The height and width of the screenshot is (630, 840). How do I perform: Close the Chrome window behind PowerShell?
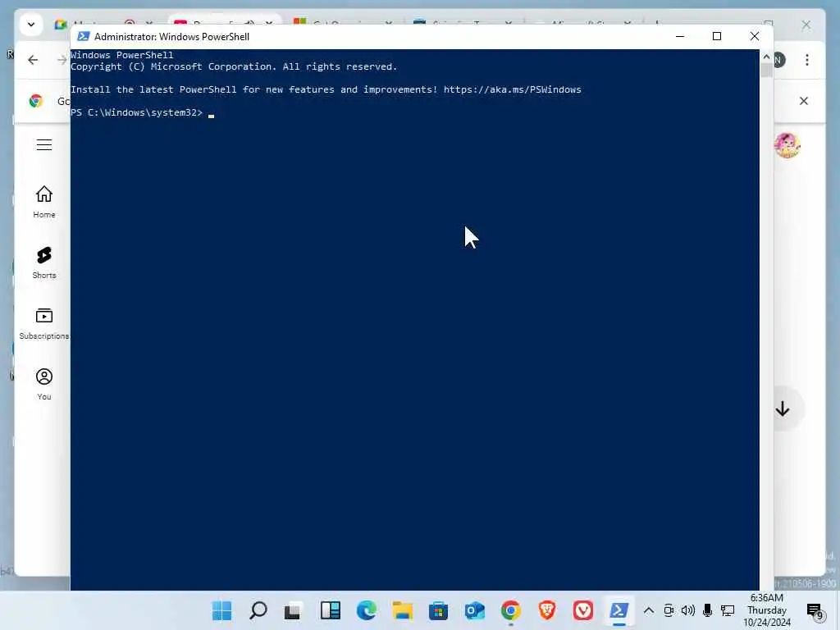pyautogui.click(x=806, y=25)
